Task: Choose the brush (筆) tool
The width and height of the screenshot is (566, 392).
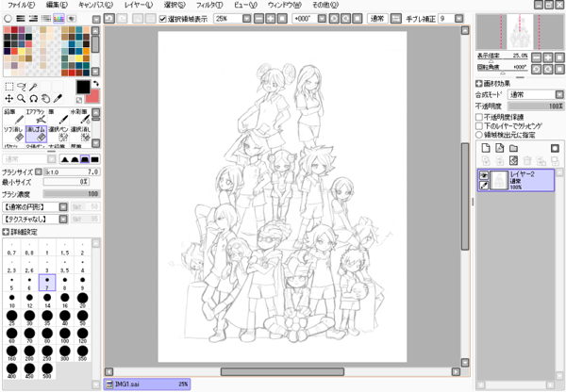Action: click(58, 117)
